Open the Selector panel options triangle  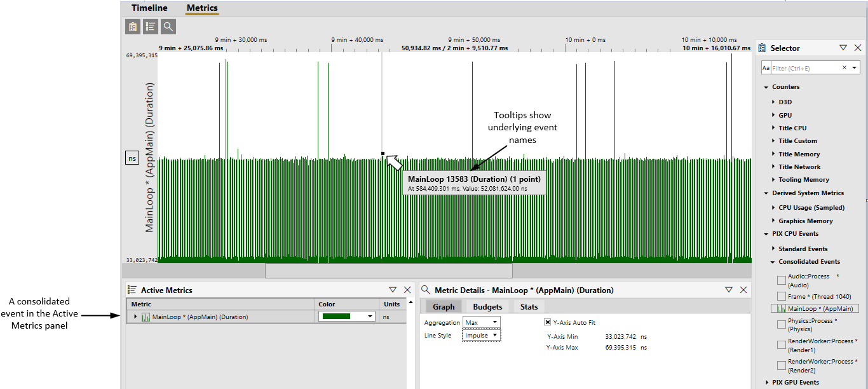coord(843,48)
